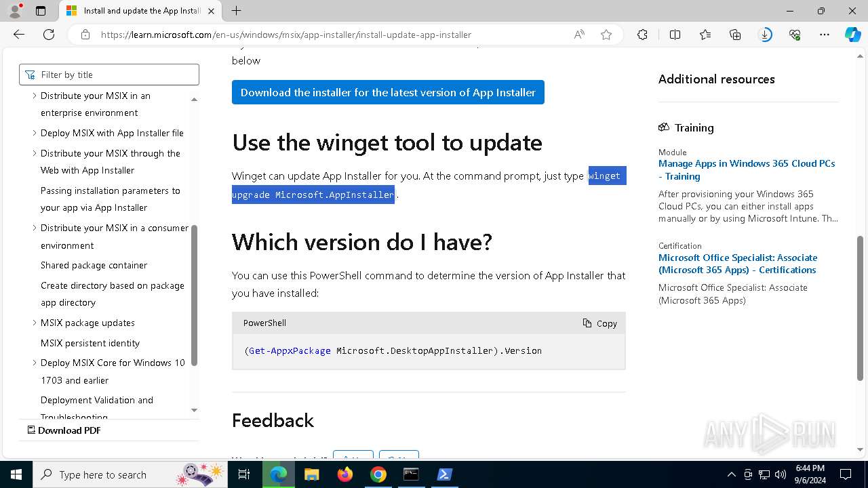Open File Explorer from taskbar
Image resolution: width=868 pixels, height=488 pixels.
tap(311, 474)
